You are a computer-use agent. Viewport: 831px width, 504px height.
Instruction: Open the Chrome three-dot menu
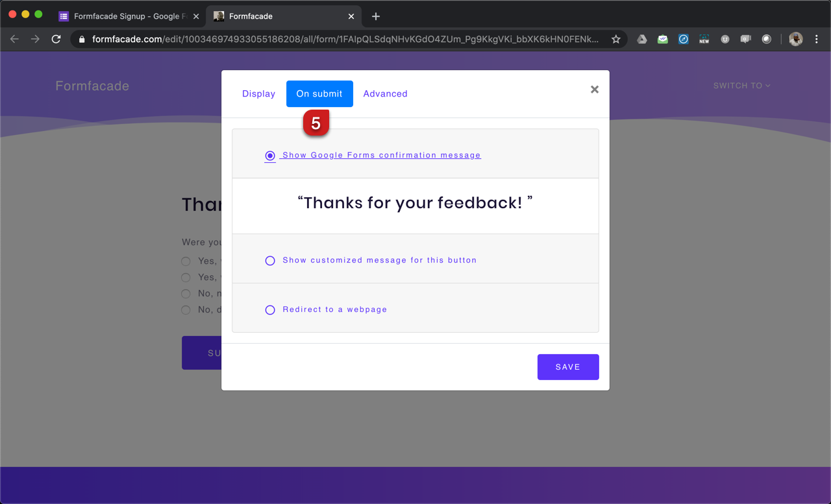point(817,39)
